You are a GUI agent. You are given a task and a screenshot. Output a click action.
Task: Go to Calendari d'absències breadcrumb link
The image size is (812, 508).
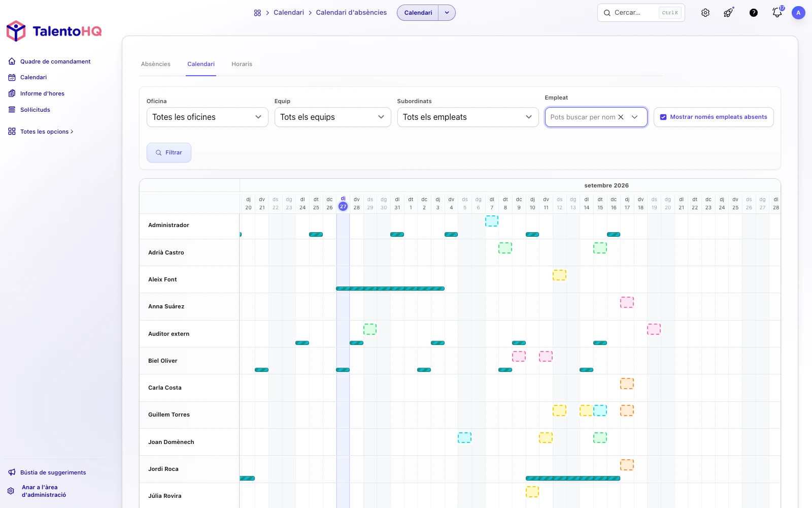351,13
